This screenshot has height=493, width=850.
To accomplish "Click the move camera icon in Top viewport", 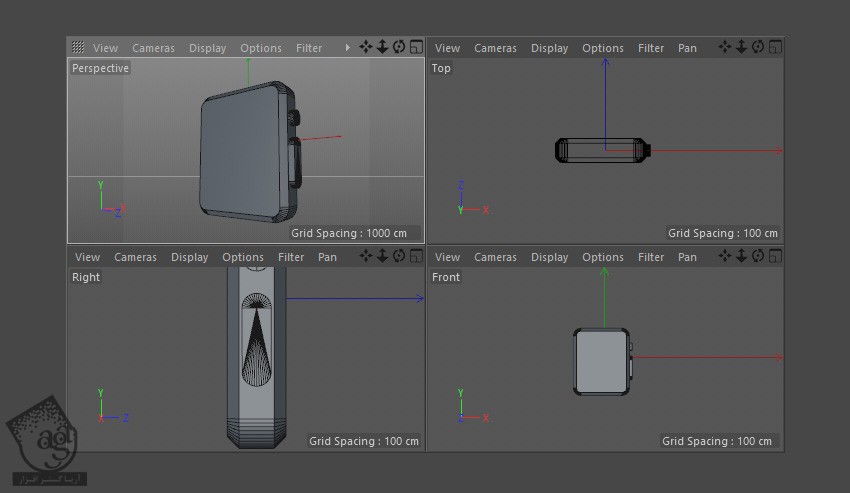I will coord(725,47).
